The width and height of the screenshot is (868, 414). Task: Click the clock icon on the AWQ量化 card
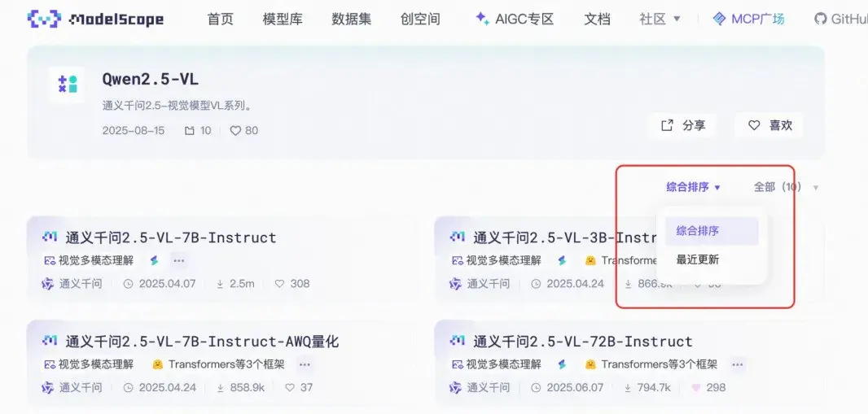(x=128, y=387)
